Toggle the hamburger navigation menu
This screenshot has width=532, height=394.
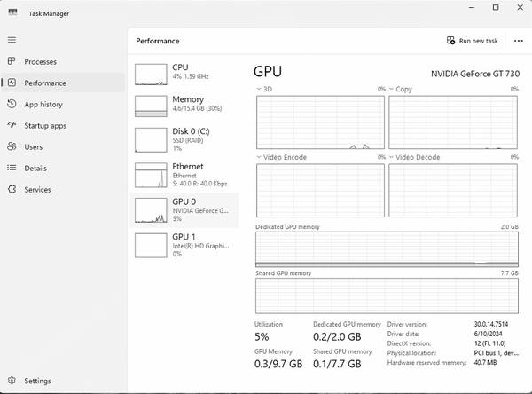[x=12, y=40]
